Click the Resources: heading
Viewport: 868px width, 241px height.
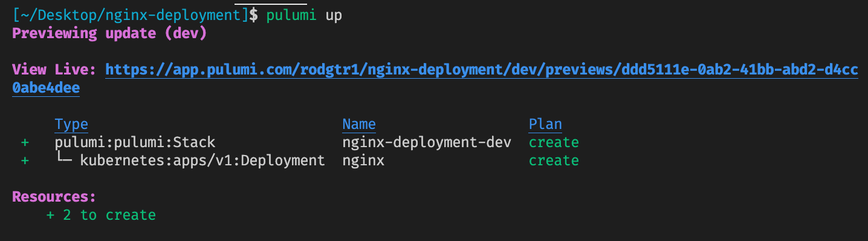[54, 197]
